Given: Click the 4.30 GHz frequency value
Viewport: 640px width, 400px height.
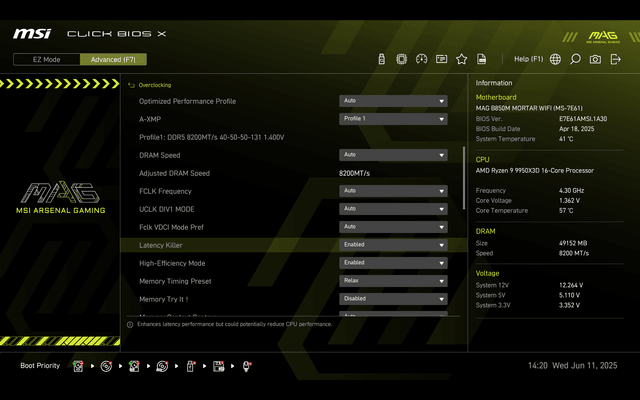Looking at the screenshot, I should 571,191.
